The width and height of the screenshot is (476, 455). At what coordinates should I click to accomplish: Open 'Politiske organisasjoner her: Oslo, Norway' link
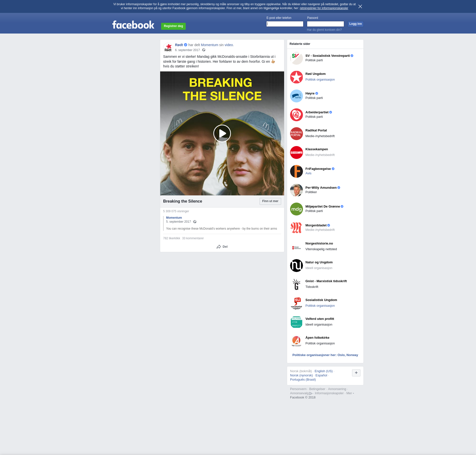(x=325, y=355)
